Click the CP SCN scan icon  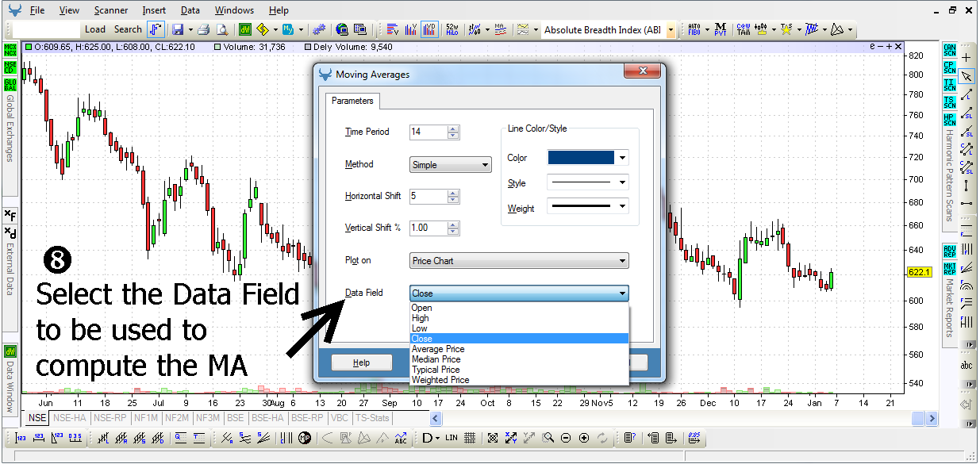[950, 67]
